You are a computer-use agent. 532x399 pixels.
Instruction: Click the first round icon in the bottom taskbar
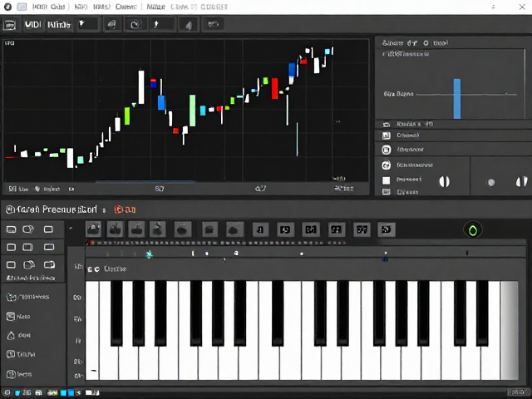click(7, 392)
